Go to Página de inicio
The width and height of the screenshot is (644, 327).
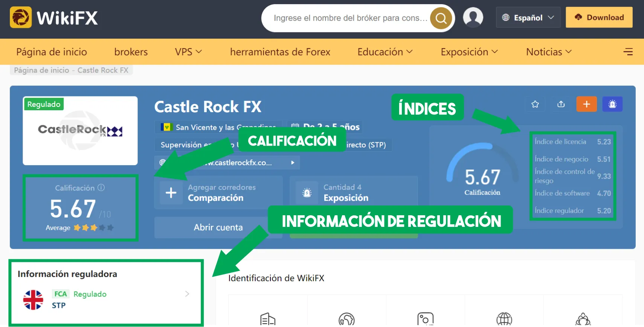52,52
